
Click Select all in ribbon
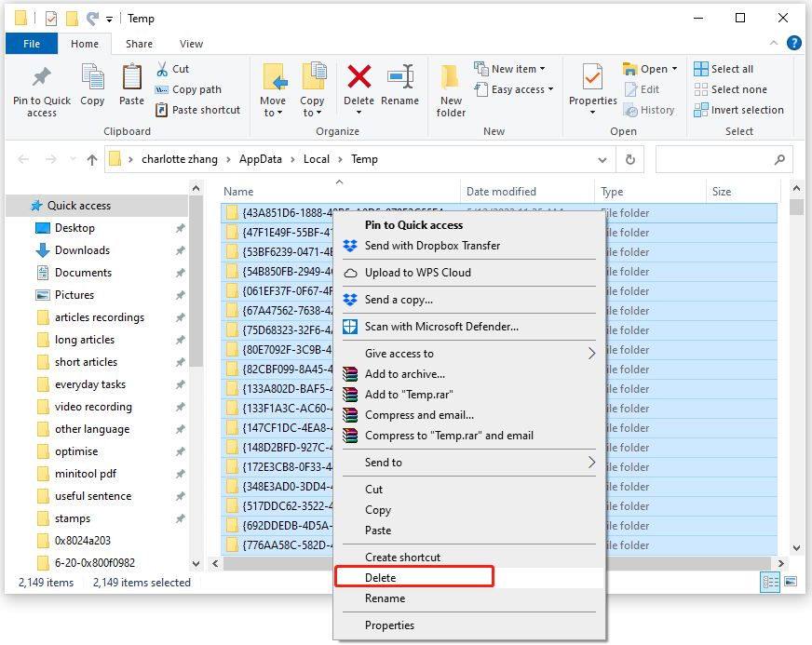[724, 69]
